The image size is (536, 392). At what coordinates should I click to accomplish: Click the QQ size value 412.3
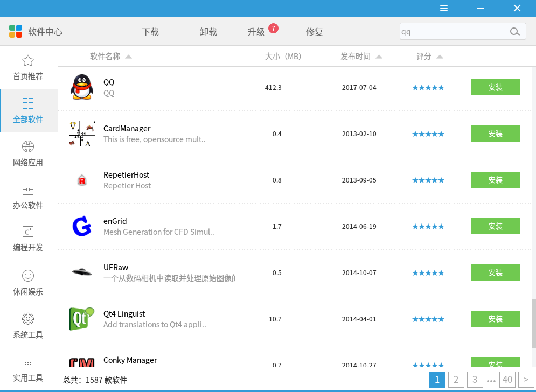(x=273, y=87)
